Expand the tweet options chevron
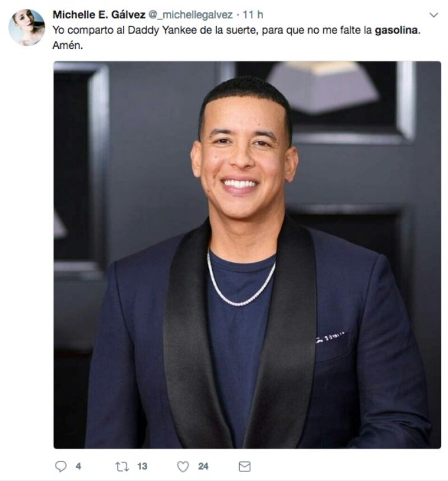Viewport: 448px width, 481px height. point(433,15)
